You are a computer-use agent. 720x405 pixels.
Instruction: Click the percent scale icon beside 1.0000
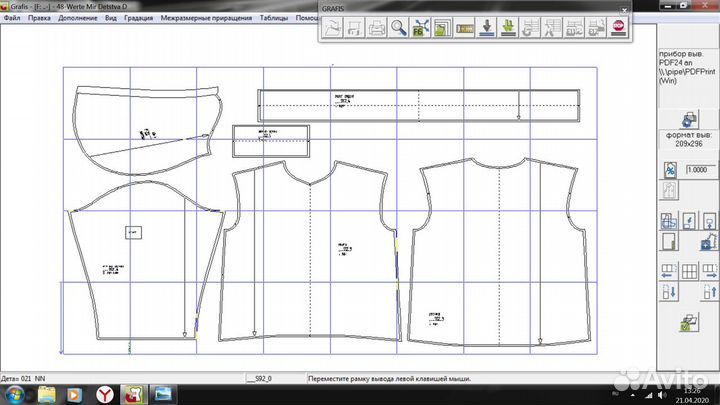[x=671, y=170]
